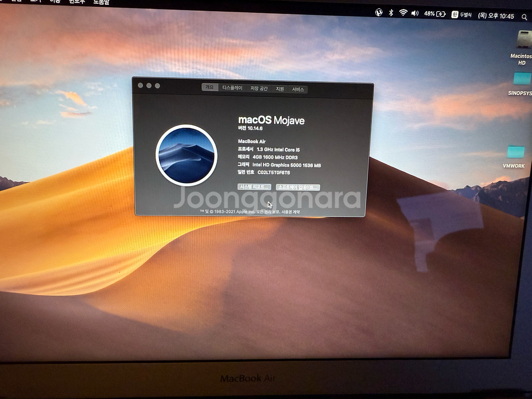Click the 시스템 리포트 button

[254, 187]
